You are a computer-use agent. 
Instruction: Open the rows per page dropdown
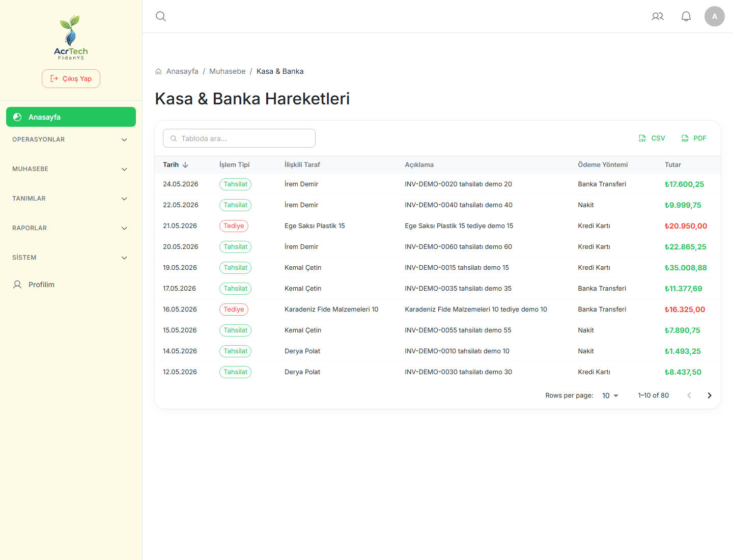610,396
